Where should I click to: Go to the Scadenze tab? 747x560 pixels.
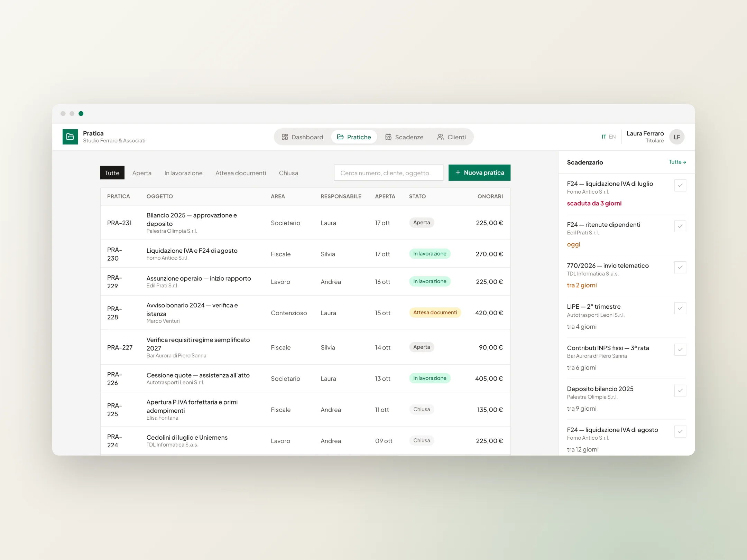pos(404,137)
